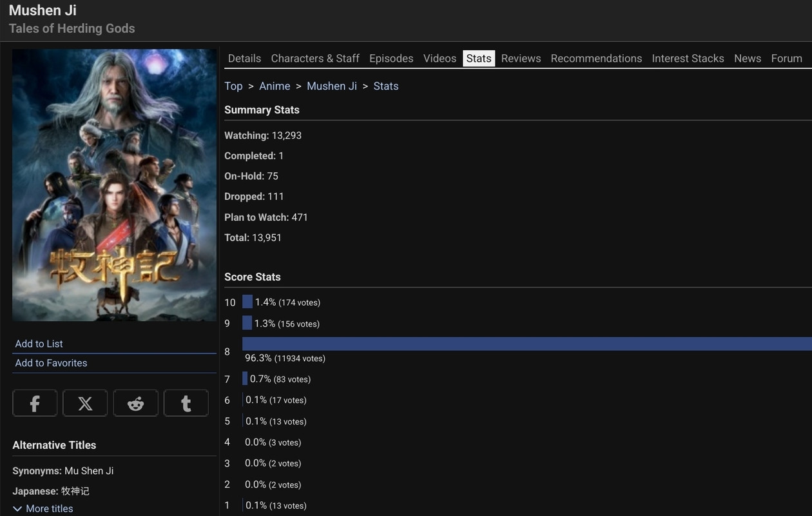Click the Tumblr share icon
Viewport: 812px width, 516px height.
[x=186, y=403]
